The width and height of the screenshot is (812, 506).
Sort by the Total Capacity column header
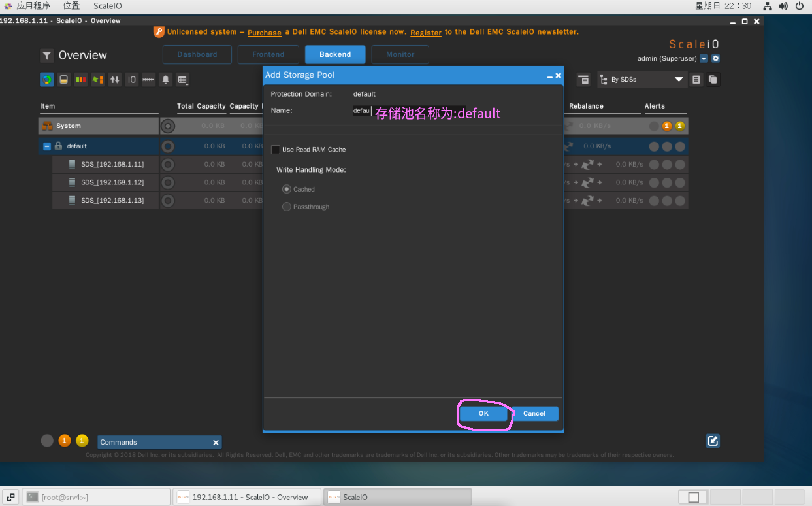[x=201, y=106]
